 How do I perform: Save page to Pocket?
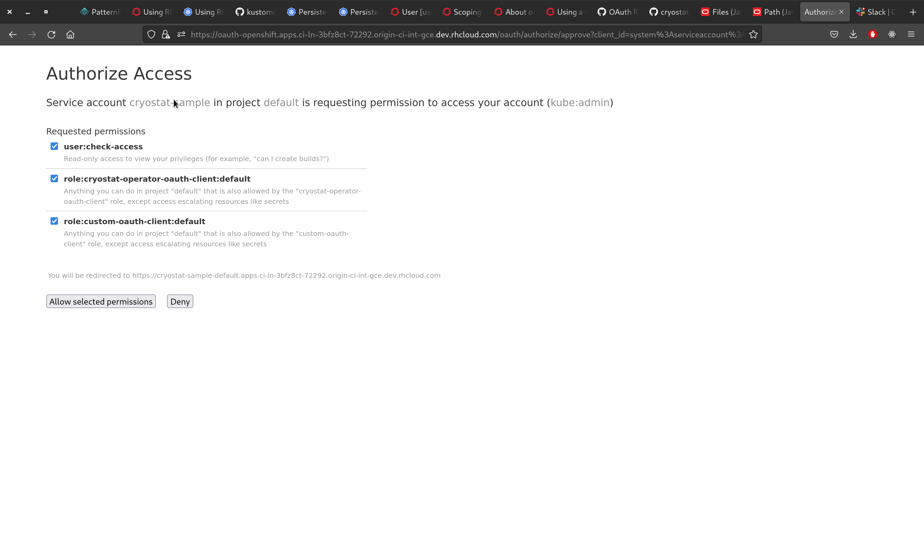pyautogui.click(x=834, y=34)
